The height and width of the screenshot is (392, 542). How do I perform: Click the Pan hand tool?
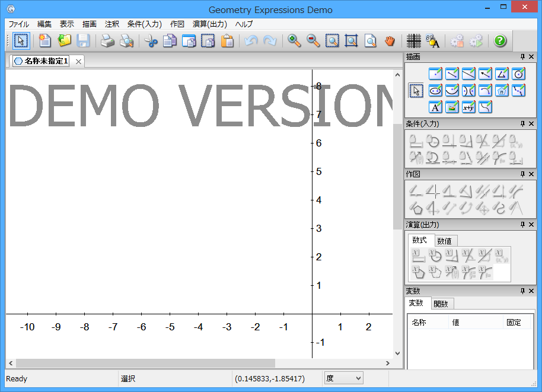[x=389, y=41]
